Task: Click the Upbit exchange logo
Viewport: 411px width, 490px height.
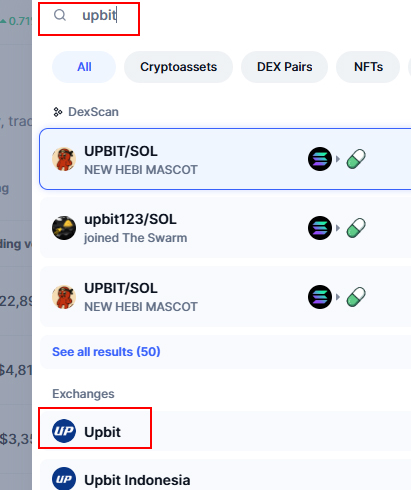Action: pos(64,431)
